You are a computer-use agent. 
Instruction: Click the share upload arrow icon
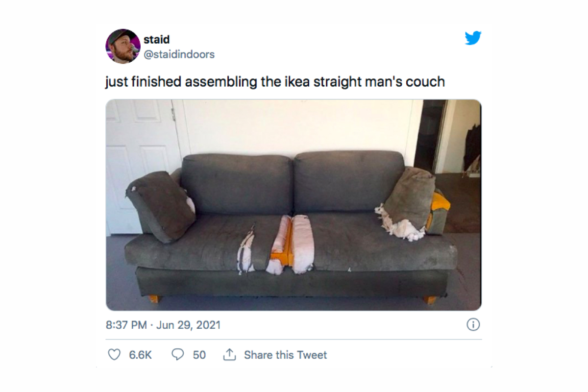click(229, 355)
